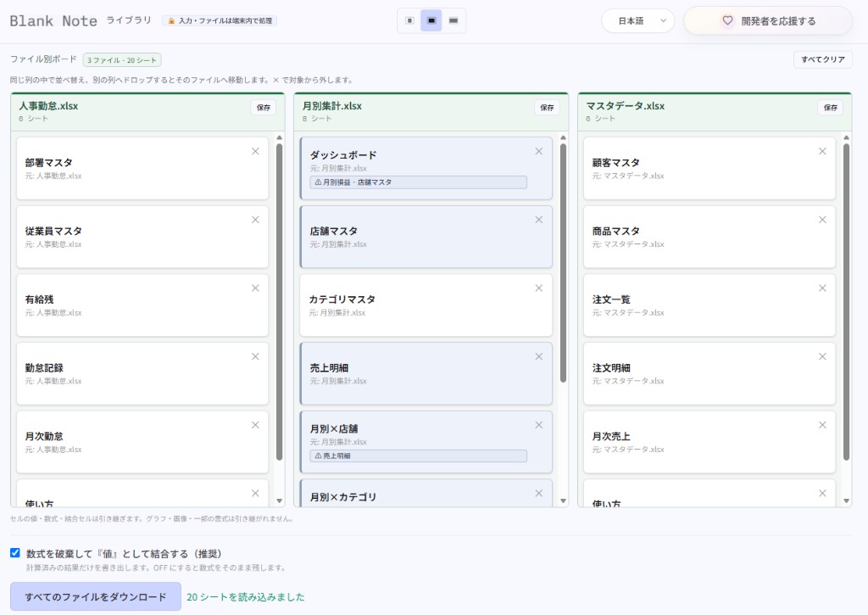This screenshot has height=615, width=868.
Task: Switch to the medium card size view
Action: (431, 20)
